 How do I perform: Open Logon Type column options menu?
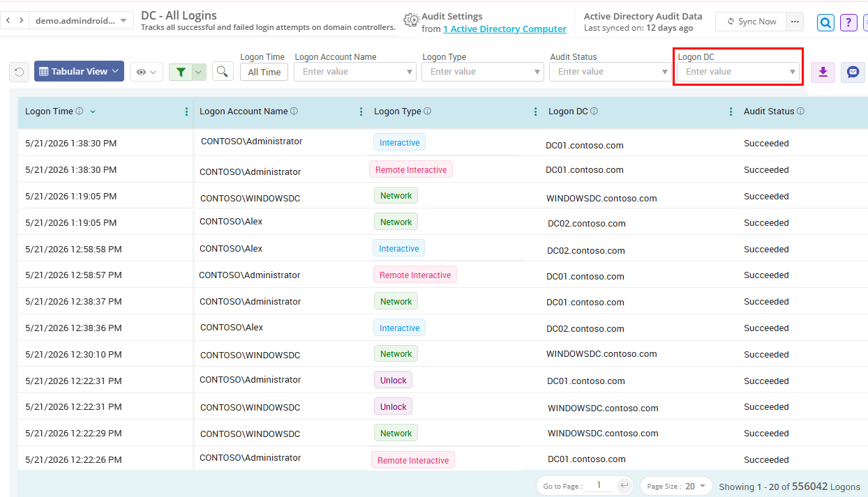(x=535, y=112)
